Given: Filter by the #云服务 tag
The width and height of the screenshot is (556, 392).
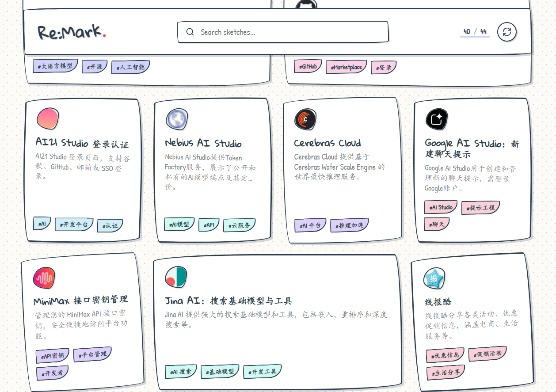Looking at the screenshot, I should coord(240,225).
